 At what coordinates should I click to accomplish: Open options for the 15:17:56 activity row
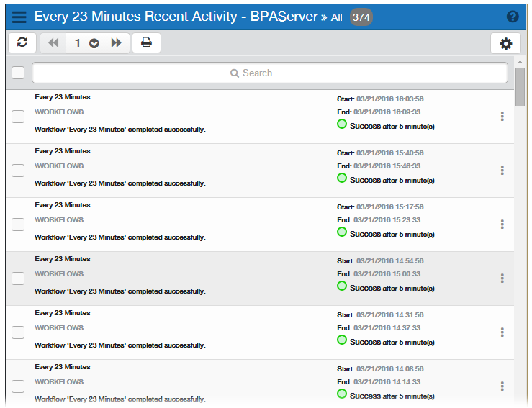(502, 225)
